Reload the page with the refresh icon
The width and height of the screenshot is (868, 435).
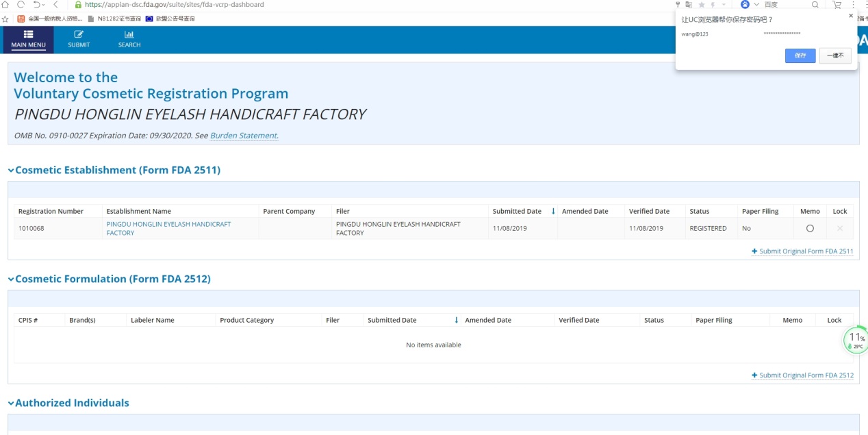[x=21, y=5]
